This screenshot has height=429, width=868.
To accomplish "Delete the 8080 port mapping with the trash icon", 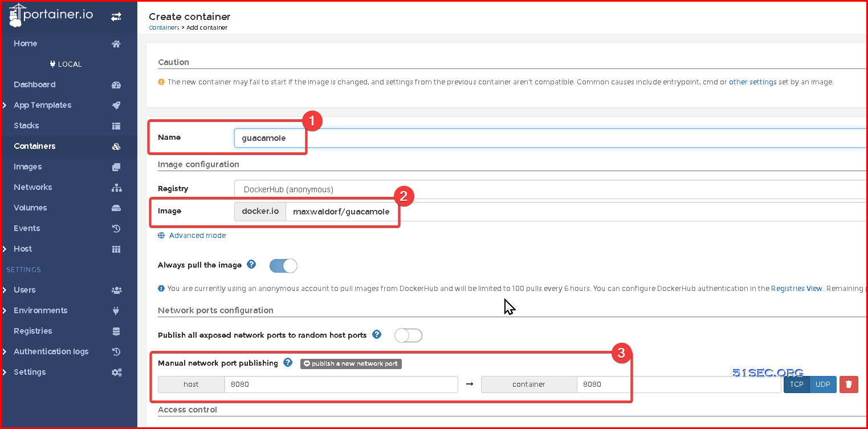I will pos(849,385).
